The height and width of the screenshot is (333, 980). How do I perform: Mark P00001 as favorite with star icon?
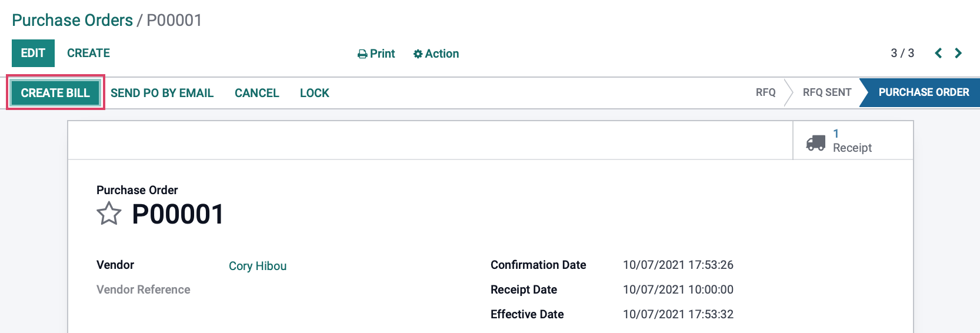pos(109,214)
